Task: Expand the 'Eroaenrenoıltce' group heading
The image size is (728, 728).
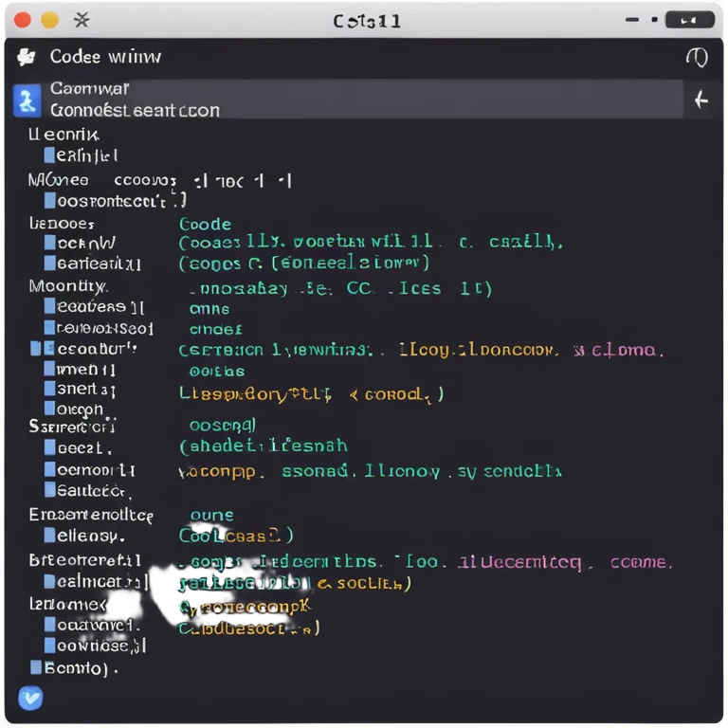Action: pyautogui.click(x=91, y=515)
